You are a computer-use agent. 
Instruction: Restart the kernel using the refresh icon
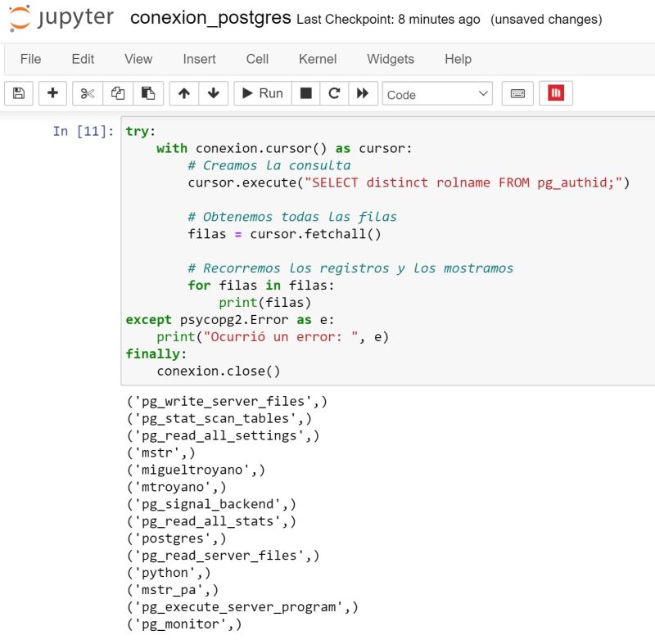[x=333, y=92]
